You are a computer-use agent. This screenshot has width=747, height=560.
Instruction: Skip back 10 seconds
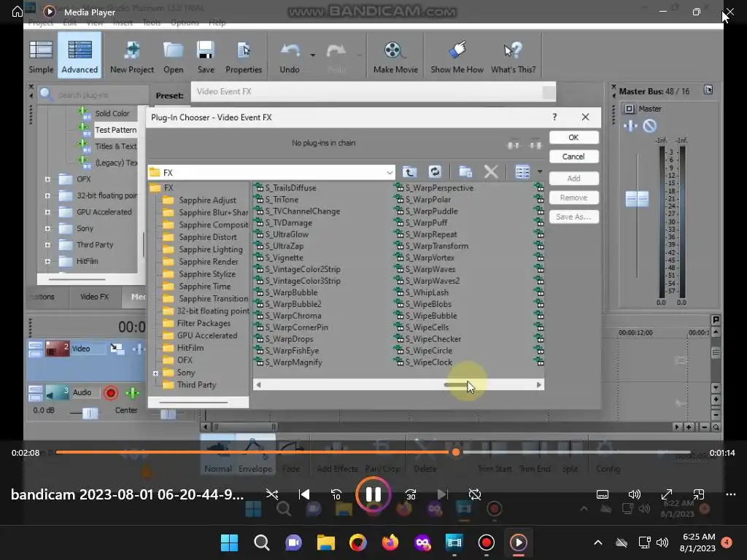(336, 495)
